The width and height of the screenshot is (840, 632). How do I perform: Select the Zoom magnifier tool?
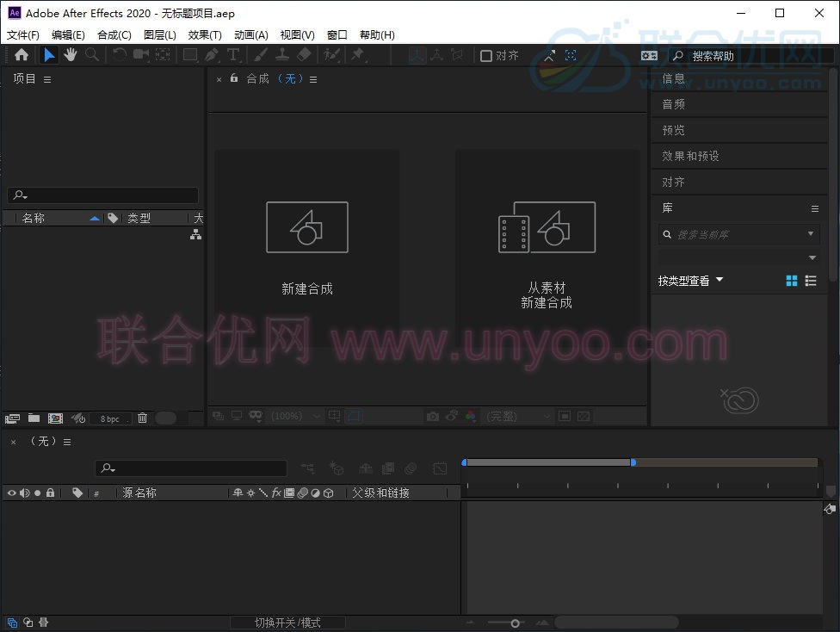[x=92, y=55]
